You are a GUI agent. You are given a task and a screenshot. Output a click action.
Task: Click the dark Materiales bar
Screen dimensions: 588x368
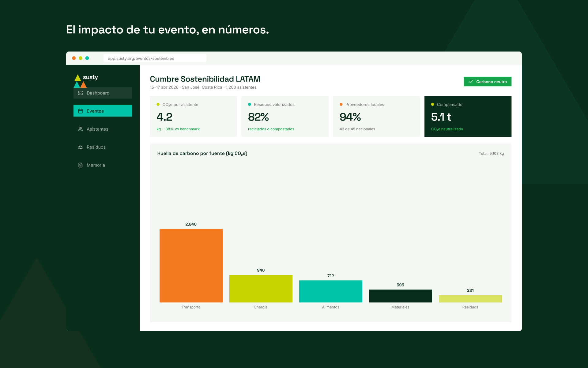pos(401,296)
